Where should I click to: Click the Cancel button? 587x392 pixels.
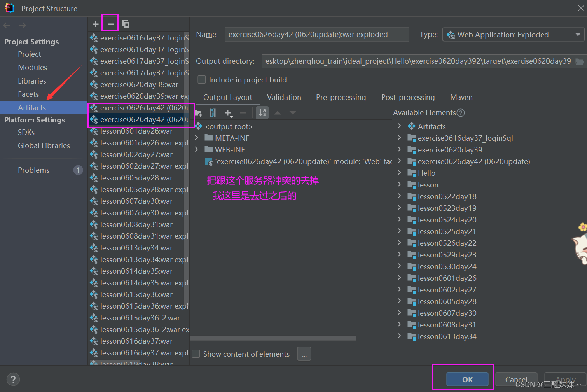(516, 380)
